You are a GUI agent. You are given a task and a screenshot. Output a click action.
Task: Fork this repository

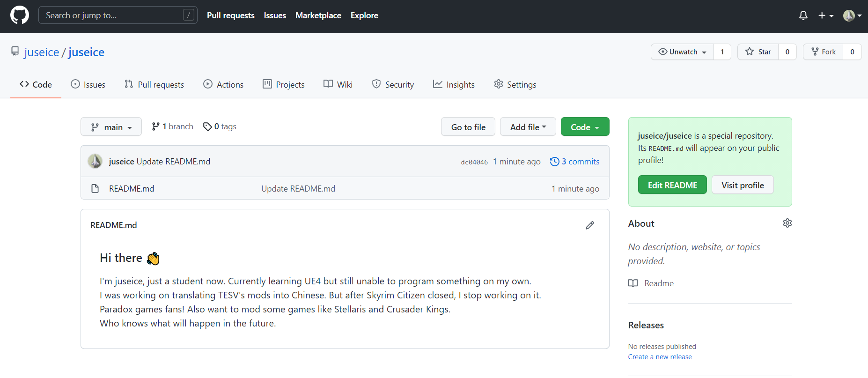[823, 52]
